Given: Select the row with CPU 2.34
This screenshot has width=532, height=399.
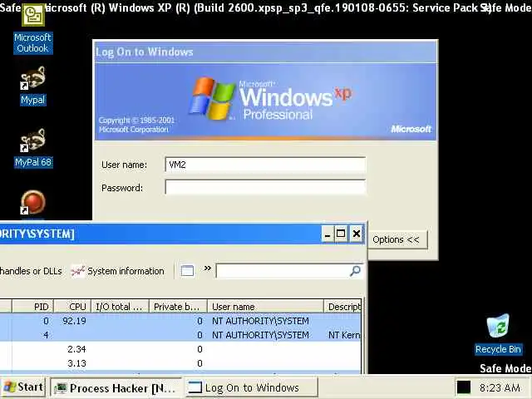Looking at the screenshot, I should tap(180, 349).
